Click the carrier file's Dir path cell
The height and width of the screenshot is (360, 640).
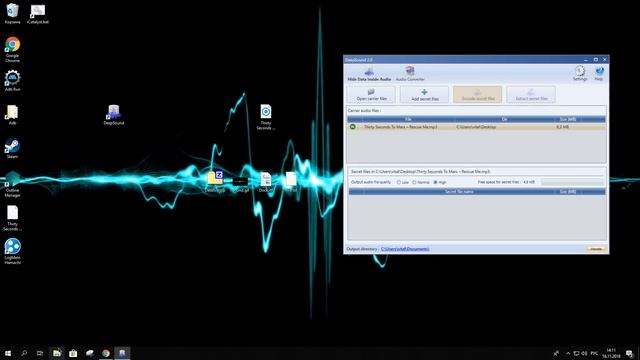point(476,127)
